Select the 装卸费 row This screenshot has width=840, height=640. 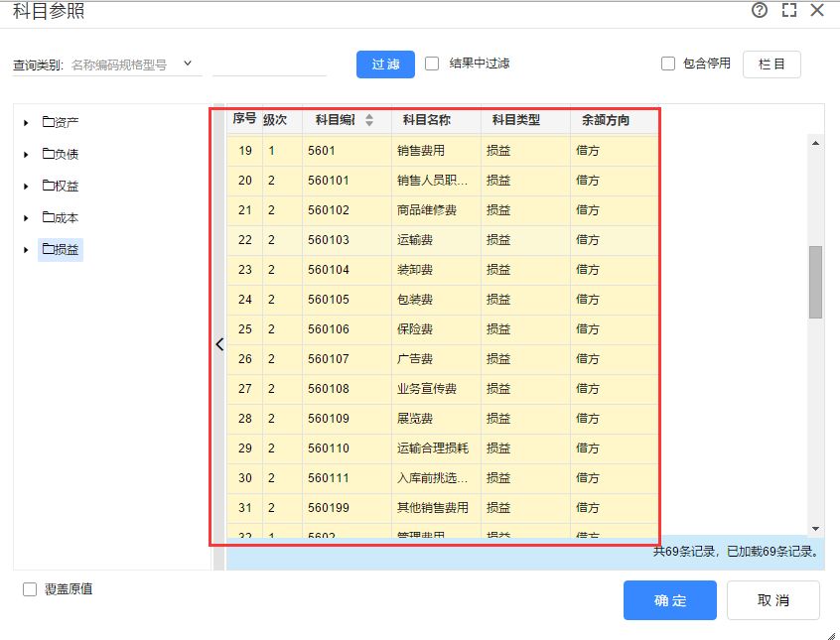click(443, 269)
